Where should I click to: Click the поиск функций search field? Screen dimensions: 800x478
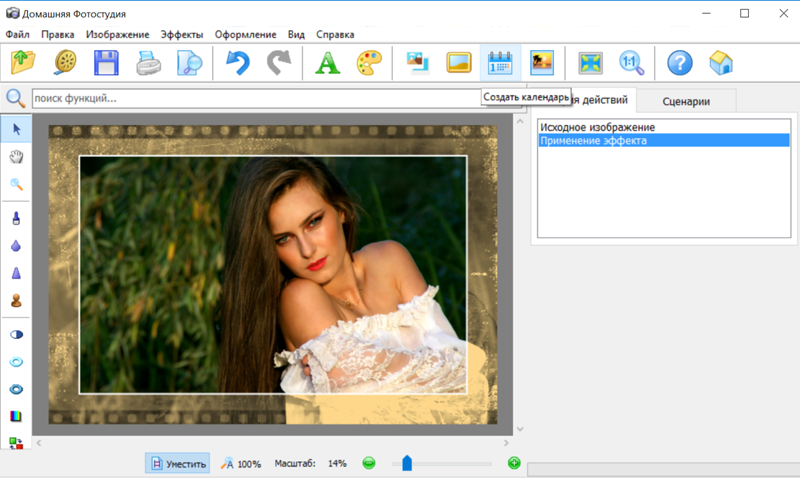(260, 98)
